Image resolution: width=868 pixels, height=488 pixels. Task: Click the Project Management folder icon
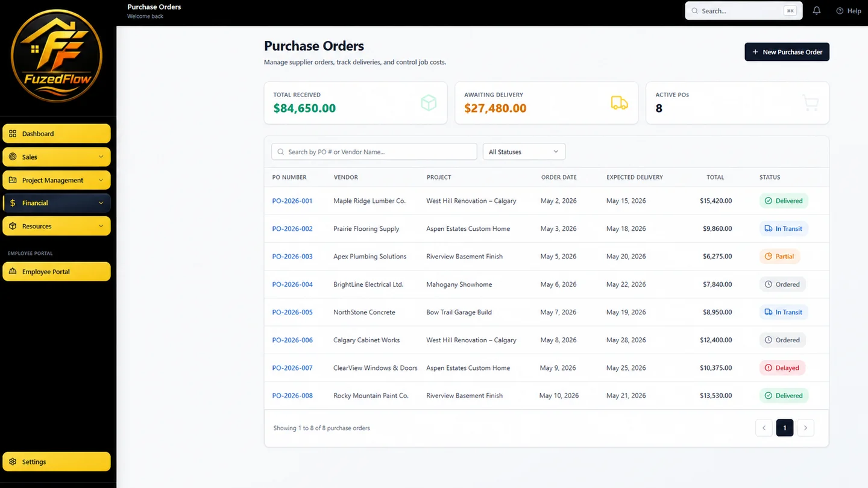13,180
